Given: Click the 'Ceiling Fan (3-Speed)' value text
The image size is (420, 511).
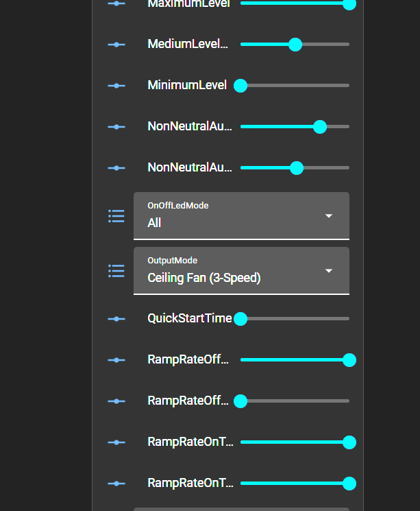Looking at the screenshot, I should coord(204,278).
